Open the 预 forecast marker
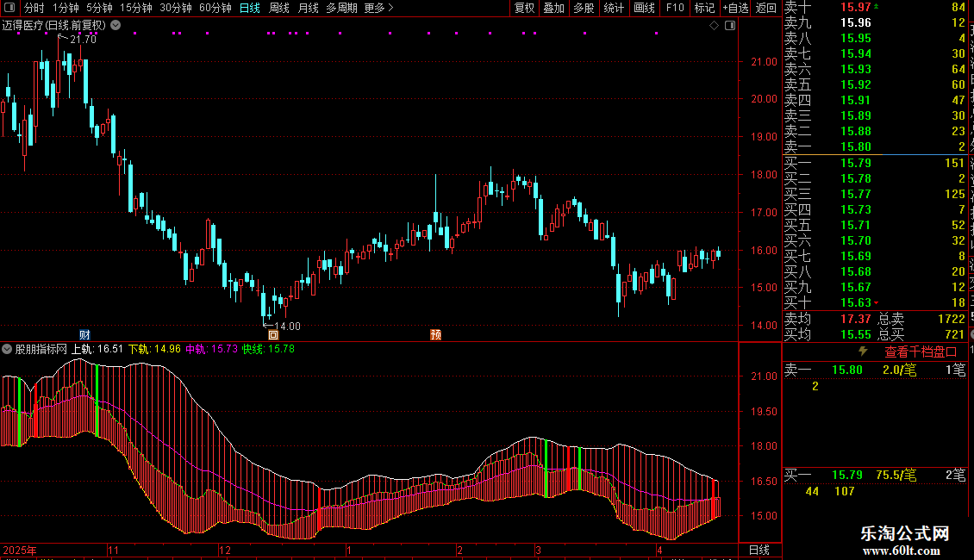Image resolution: width=974 pixels, height=560 pixels. click(435, 334)
